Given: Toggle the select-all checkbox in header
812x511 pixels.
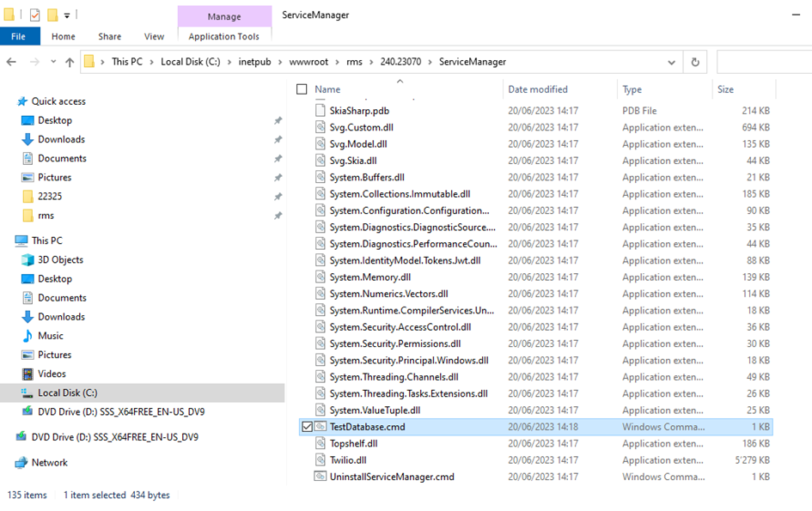Looking at the screenshot, I should tap(302, 89).
